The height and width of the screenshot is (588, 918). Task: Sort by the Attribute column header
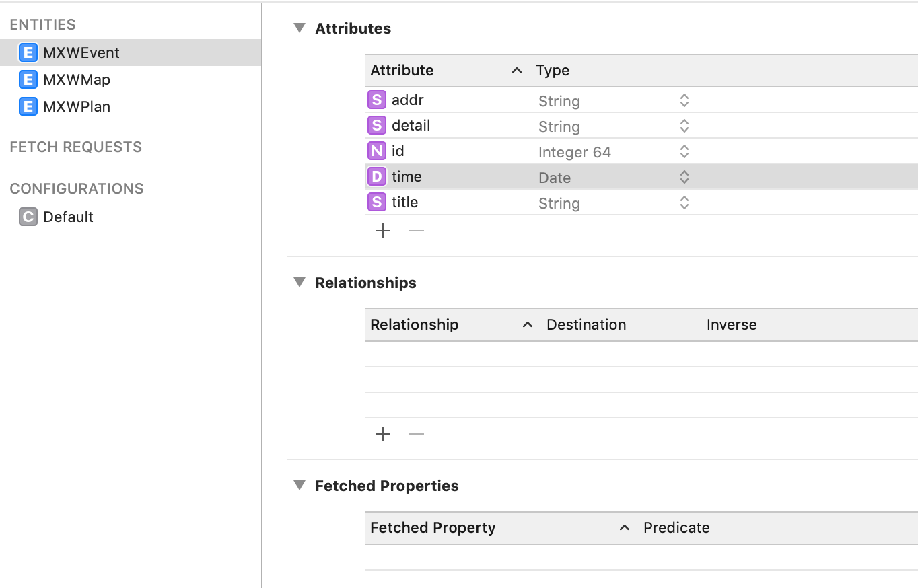tap(447, 70)
